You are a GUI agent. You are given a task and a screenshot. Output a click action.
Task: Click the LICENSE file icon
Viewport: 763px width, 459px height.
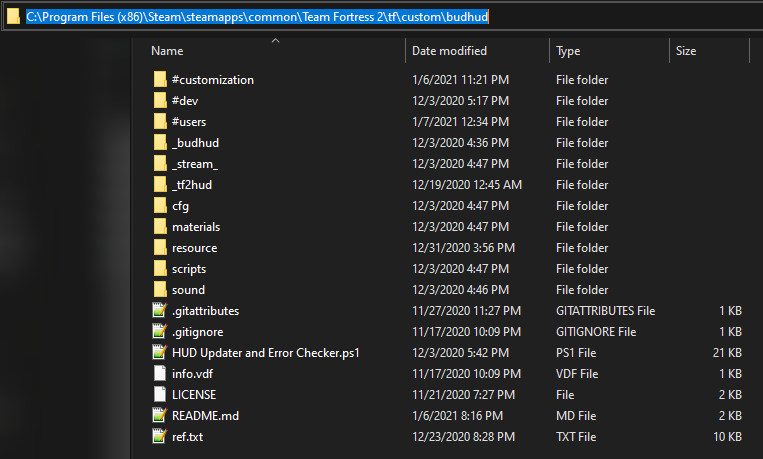point(160,394)
